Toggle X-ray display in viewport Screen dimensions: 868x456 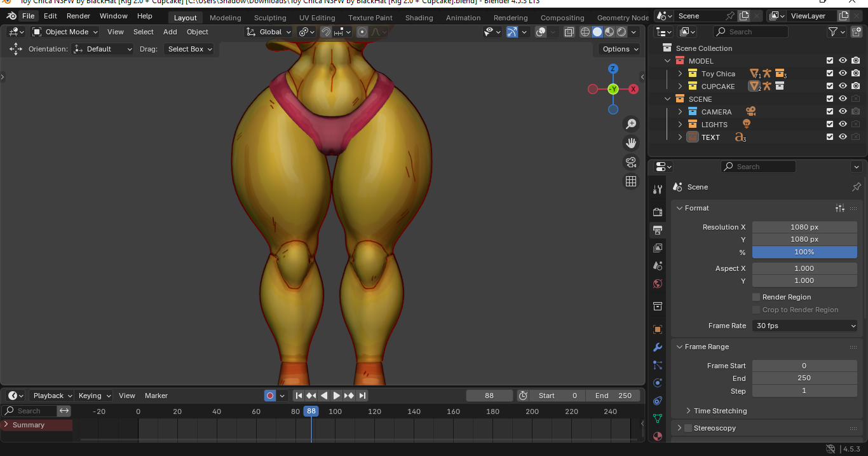tap(569, 32)
